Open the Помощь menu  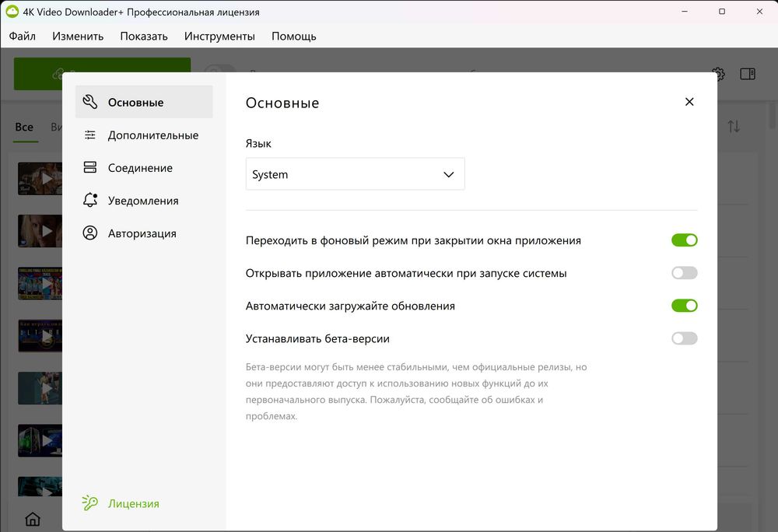(294, 37)
